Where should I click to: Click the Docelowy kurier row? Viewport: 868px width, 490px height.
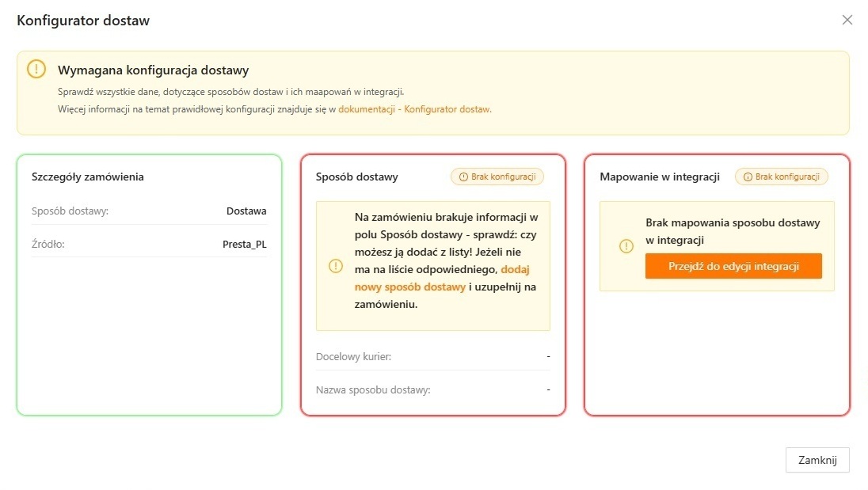pyautogui.click(x=432, y=357)
